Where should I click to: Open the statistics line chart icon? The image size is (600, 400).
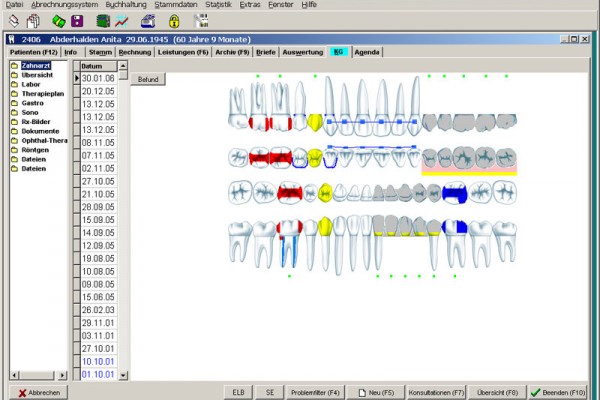pyautogui.click(x=121, y=20)
